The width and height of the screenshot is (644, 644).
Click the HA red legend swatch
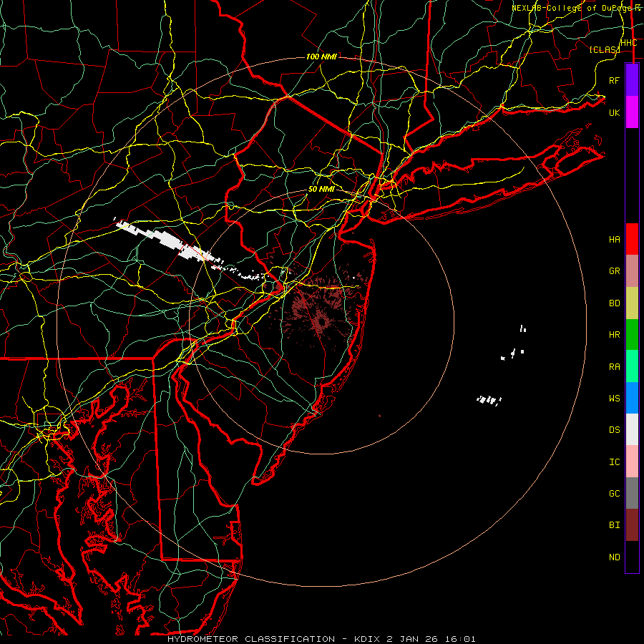pyautogui.click(x=632, y=239)
